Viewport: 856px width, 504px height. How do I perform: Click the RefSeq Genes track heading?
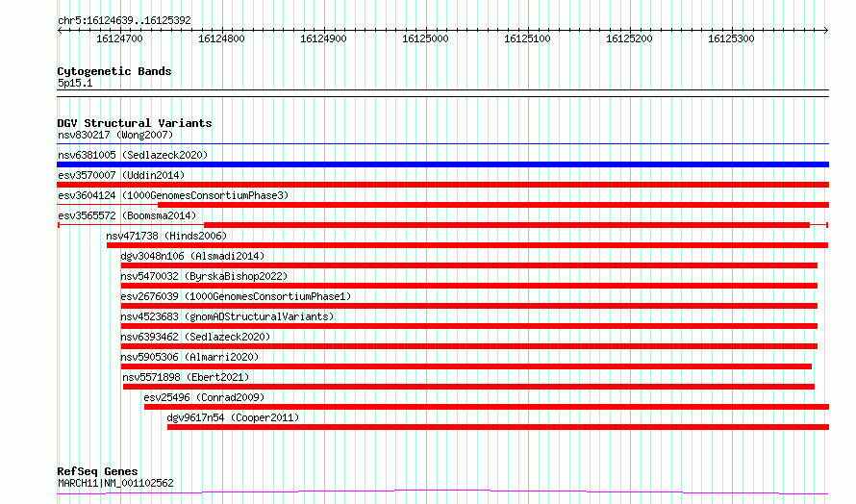point(97,471)
